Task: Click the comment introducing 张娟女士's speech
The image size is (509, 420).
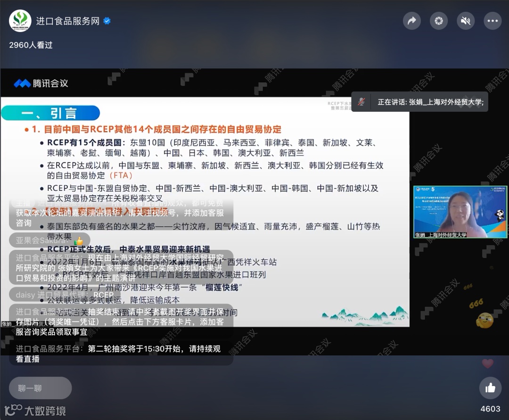Action: (x=121, y=268)
